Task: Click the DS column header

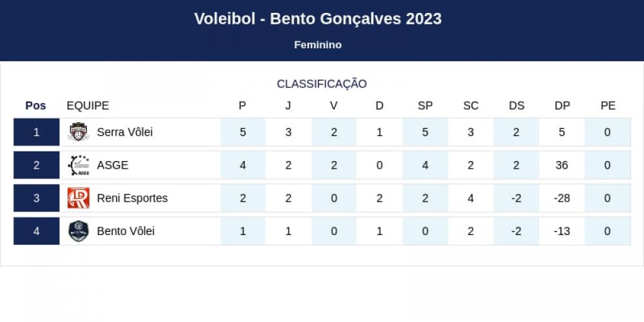Action: coord(516,106)
